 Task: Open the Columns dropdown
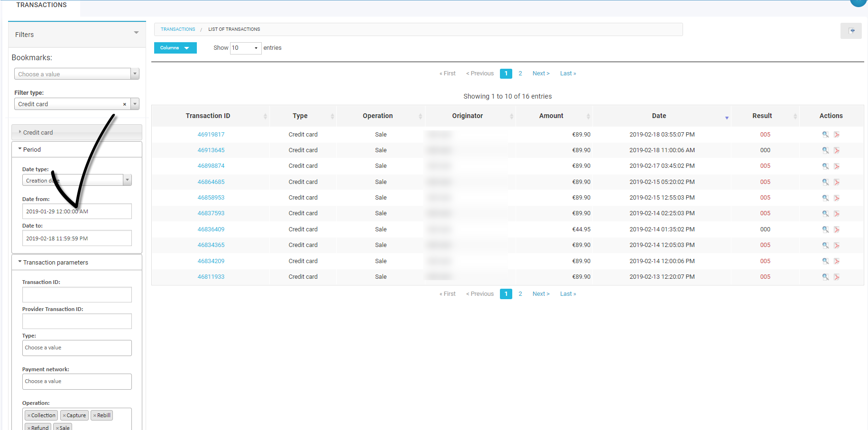click(x=175, y=48)
